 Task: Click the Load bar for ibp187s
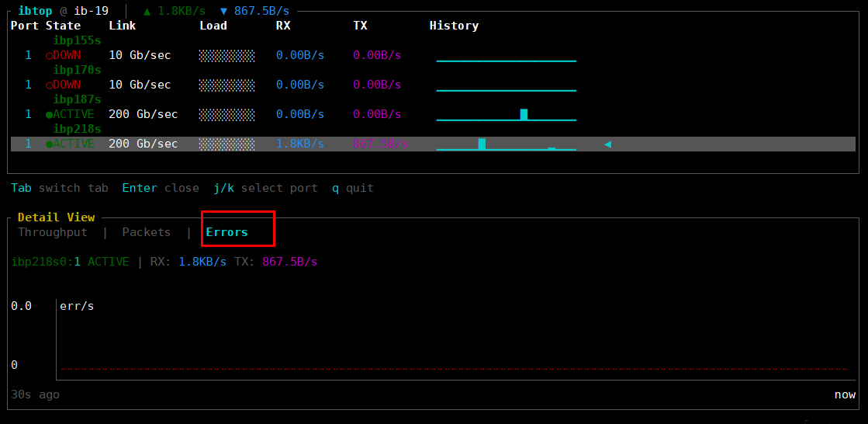(227, 114)
